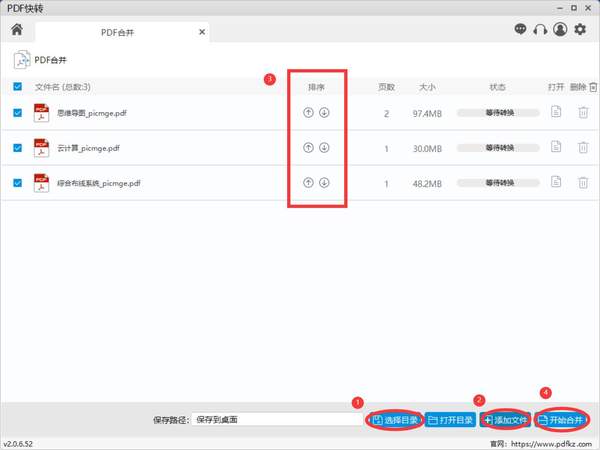Click the 等待转换 progress bar of 思维导图_picmge.pdf

tap(499, 113)
